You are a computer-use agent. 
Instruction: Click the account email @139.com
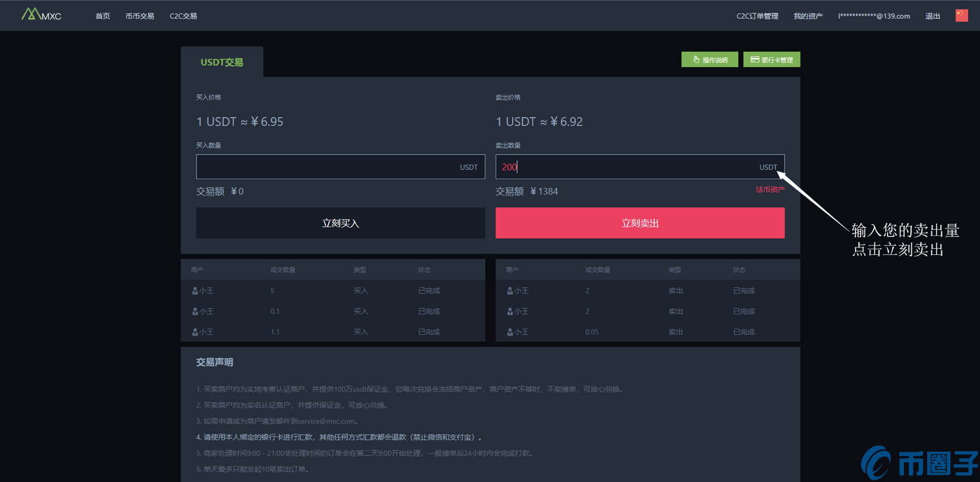tap(874, 16)
